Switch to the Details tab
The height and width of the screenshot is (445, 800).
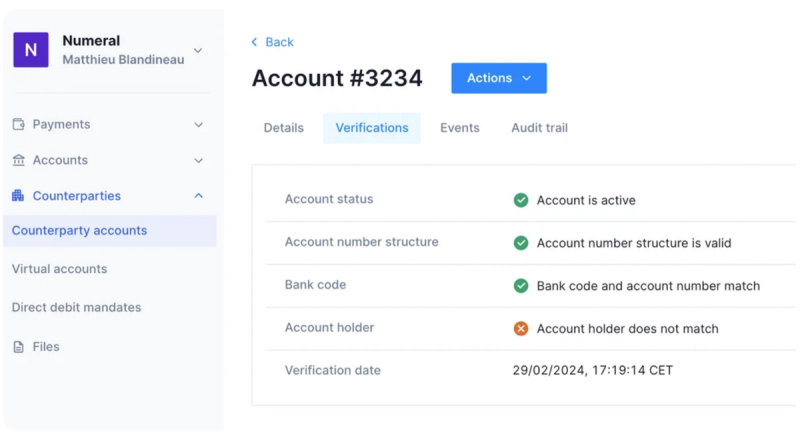coord(284,128)
